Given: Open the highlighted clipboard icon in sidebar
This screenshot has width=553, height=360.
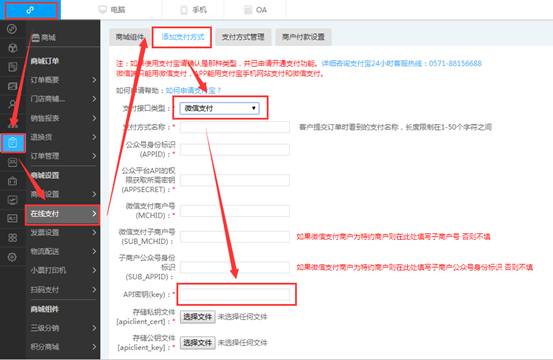Looking at the screenshot, I should pos(13,143).
